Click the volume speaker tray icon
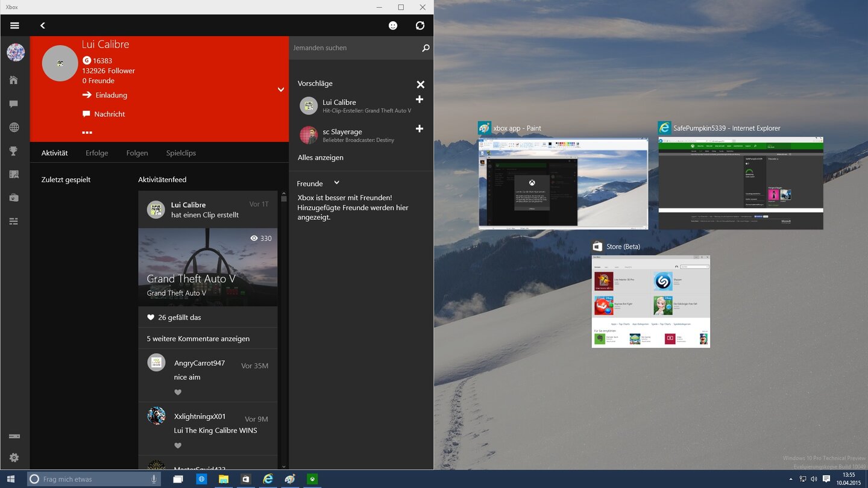The image size is (868, 488). coord(814,479)
